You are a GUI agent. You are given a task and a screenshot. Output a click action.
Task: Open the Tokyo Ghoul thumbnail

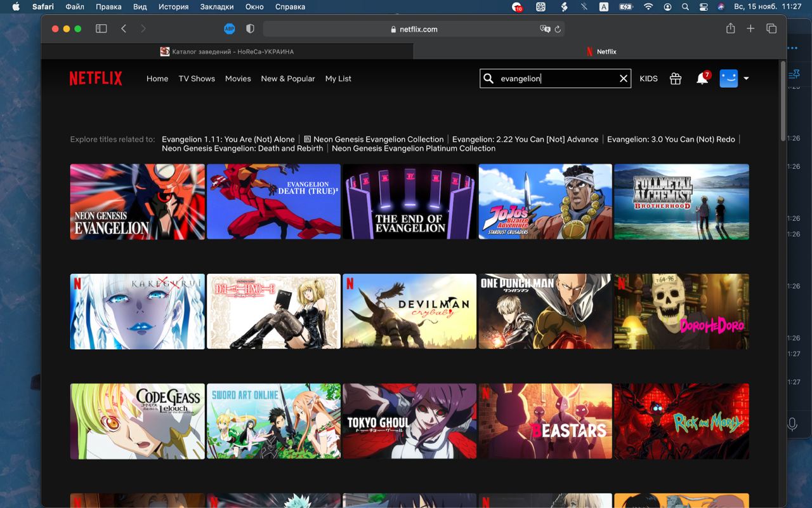(x=409, y=421)
